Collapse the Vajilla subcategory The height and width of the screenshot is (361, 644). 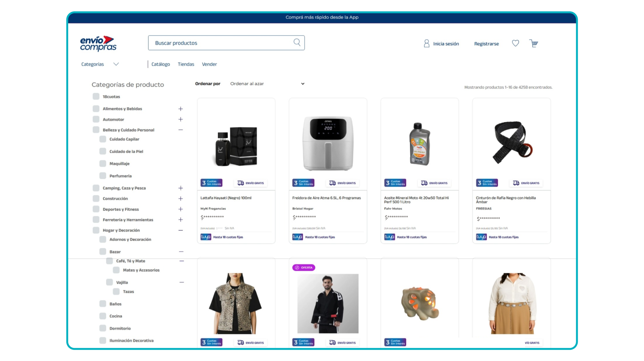[x=182, y=282]
